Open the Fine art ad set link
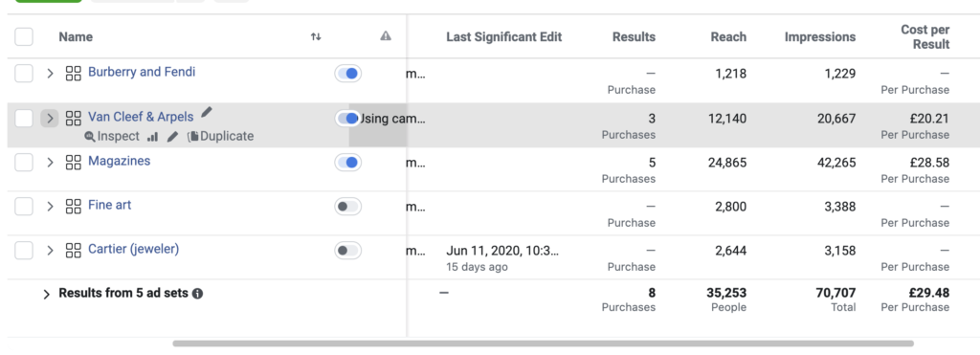The height and width of the screenshot is (355, 980). (x=110, y=205)
